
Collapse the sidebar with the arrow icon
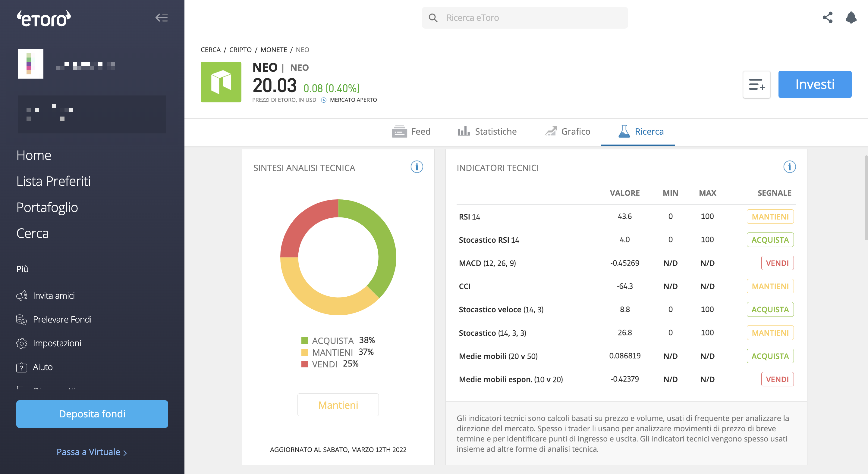point(162,17)
